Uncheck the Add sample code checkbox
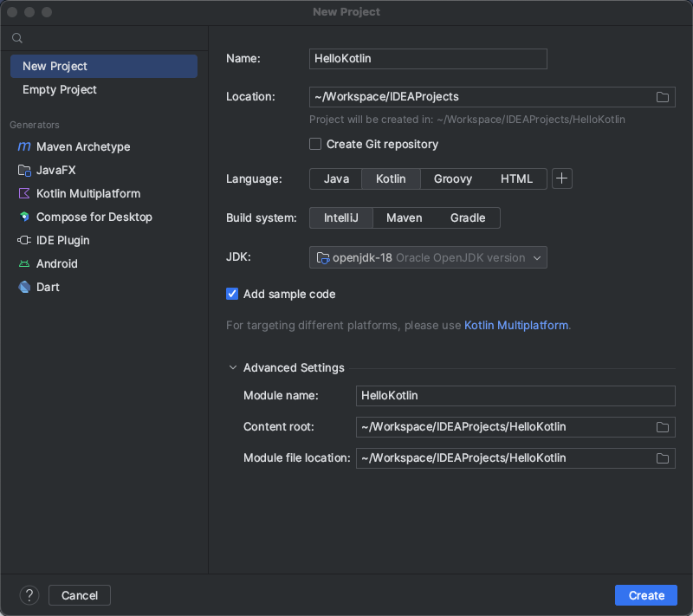693x616 pixels. 232,295
